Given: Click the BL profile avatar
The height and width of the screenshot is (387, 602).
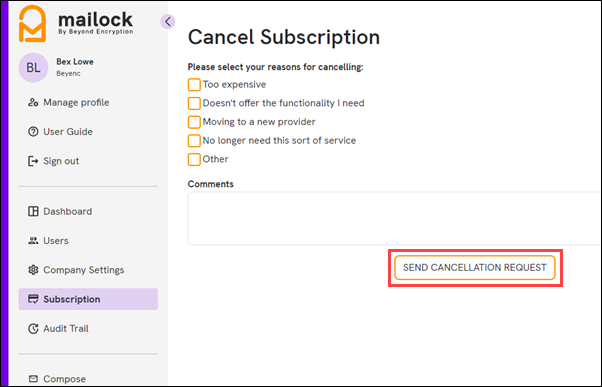Looking at the screenshot, I should click(33, 68).
